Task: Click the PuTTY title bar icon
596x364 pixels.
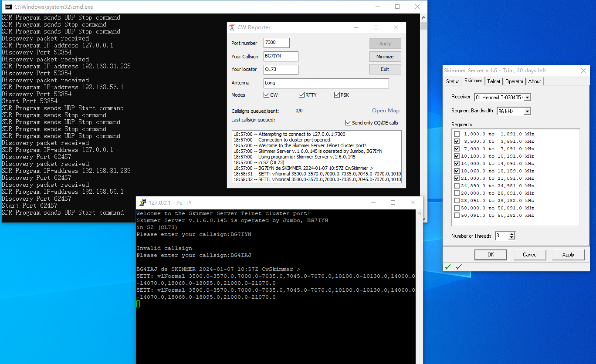Action: pyautogui.click(x=142, y=202)
